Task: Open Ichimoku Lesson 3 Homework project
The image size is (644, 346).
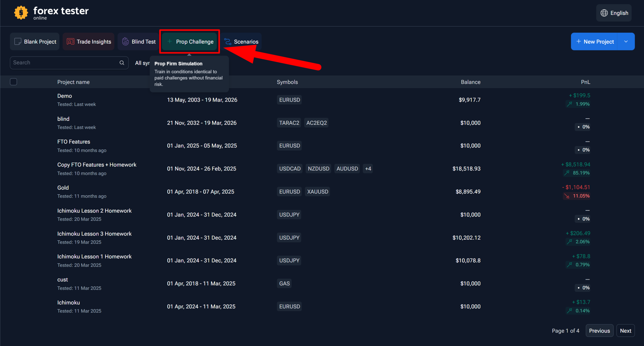Action: [94, 234]
